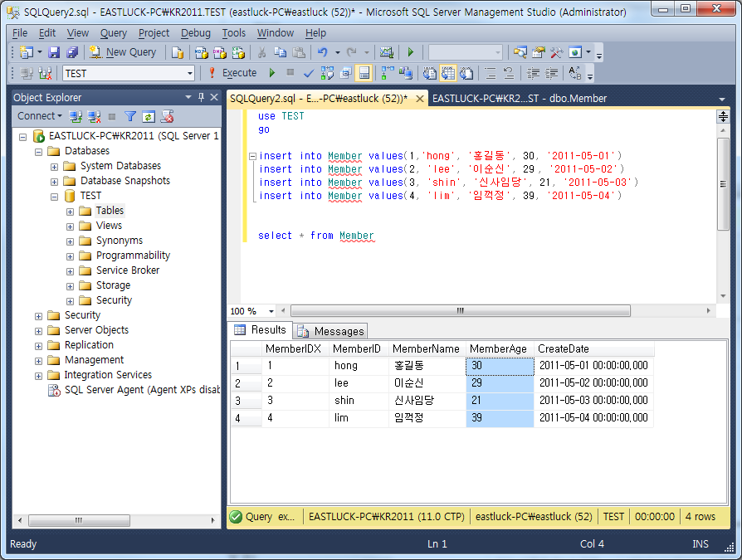This screenshot has width=742, height=560.
Task: Click the Database Engine Query icon
Action: pos(178,52)
